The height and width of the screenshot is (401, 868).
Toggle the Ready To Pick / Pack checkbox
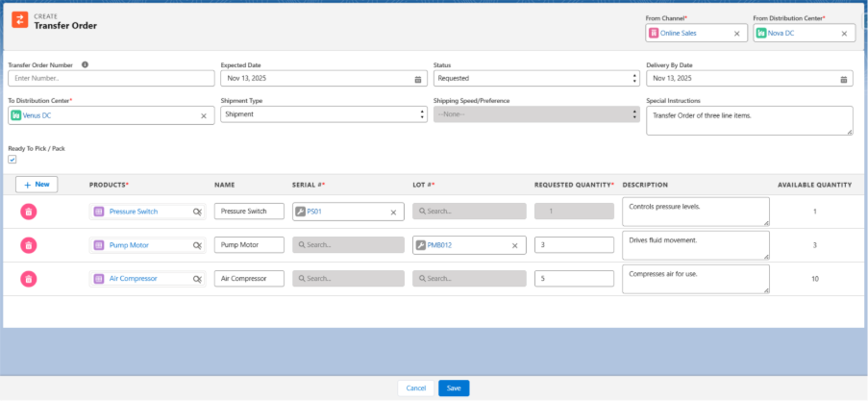pos(12,160)
